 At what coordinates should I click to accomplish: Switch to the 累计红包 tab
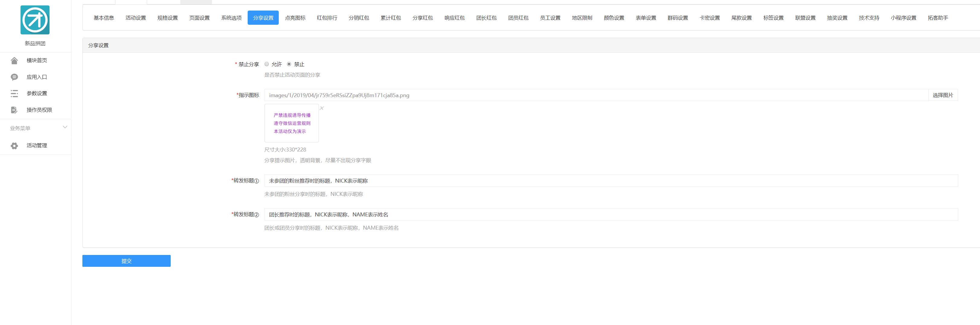click(391, 18)
